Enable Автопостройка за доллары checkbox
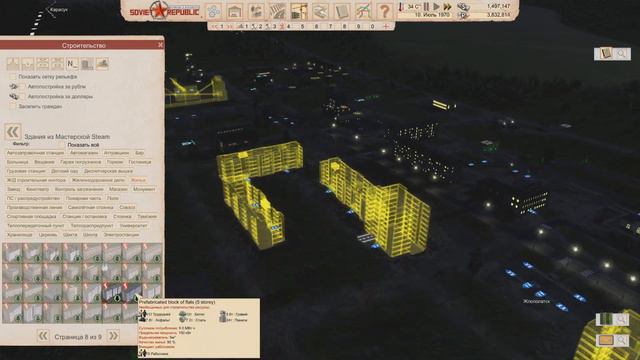 tap(22, 96)
